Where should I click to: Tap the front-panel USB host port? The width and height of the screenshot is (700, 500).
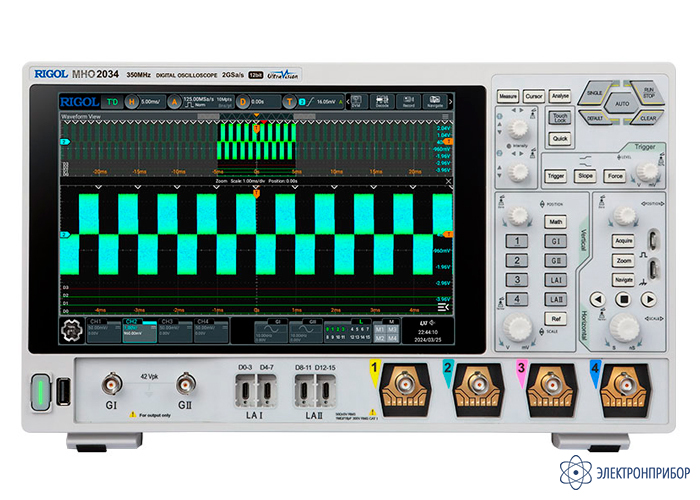[x=63, y=392]
